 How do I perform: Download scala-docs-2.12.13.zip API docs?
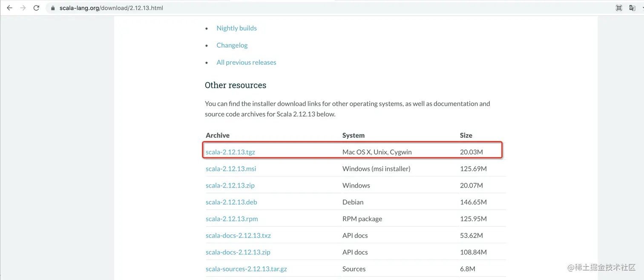point(238,252)
